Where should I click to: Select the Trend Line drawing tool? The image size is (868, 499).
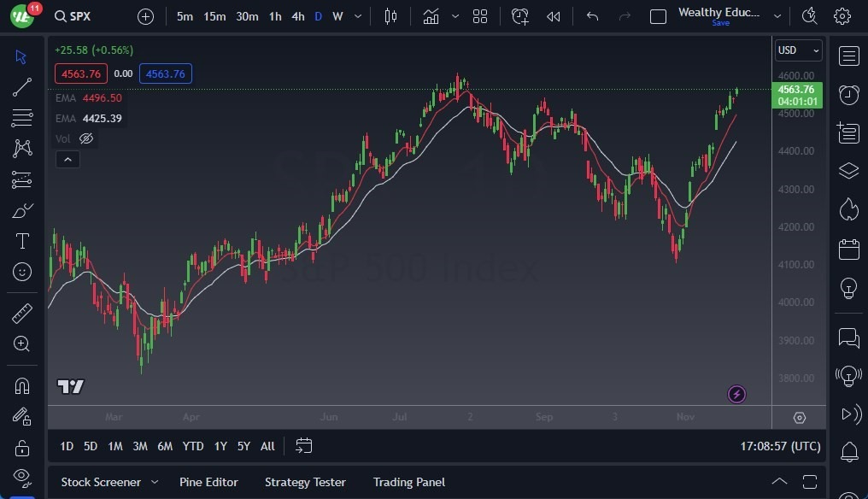click(22, 87)
